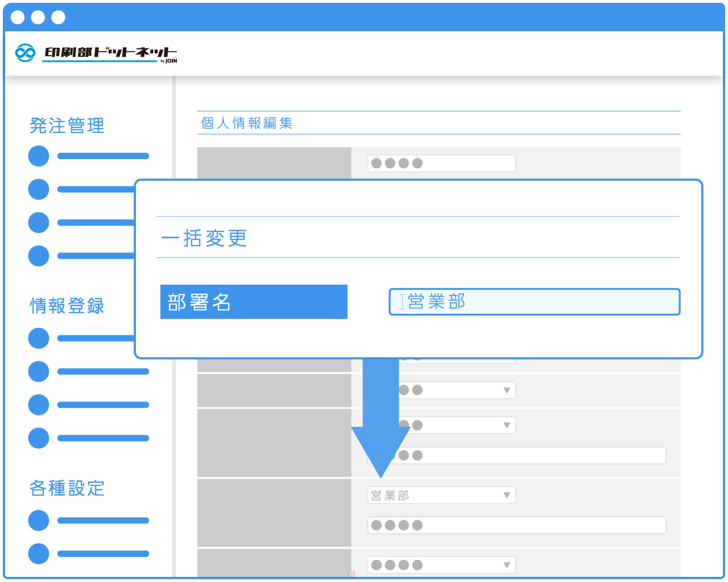Open the first menu item under 発注管理

coord(89,156)
